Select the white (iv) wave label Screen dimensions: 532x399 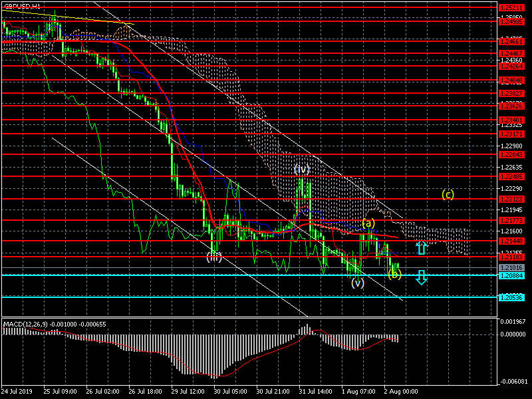(302, 170)
